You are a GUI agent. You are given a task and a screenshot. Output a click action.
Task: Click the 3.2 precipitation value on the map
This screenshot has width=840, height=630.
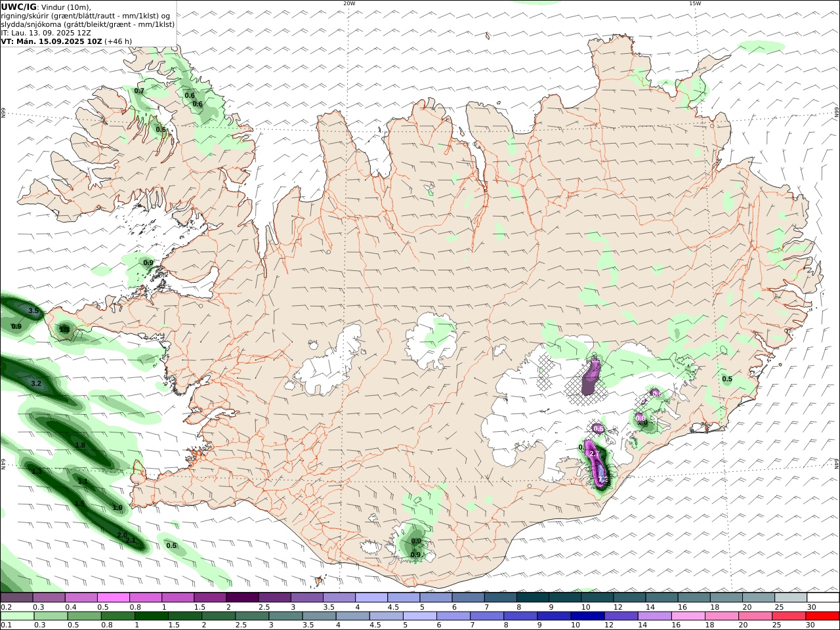point(37,383)
